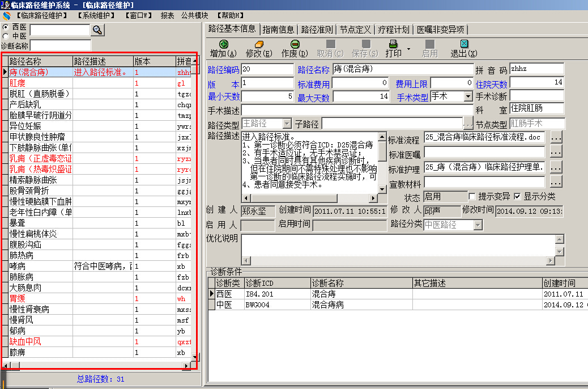
Task: Select the 哮病 path row
Action: click(x=100, y=266)
